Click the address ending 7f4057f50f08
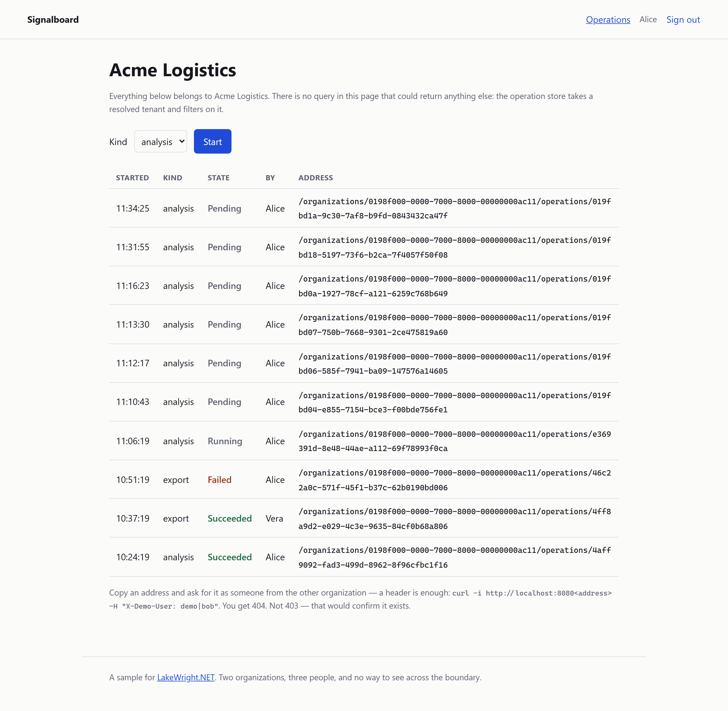The height and width of the screenshot is (711, 728). point(455,247)
